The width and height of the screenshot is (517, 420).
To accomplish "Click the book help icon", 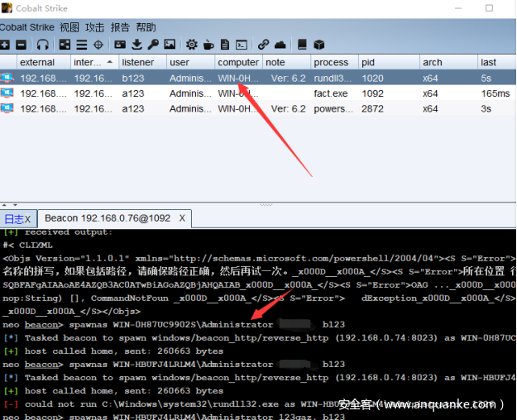I will coord(302,45).
